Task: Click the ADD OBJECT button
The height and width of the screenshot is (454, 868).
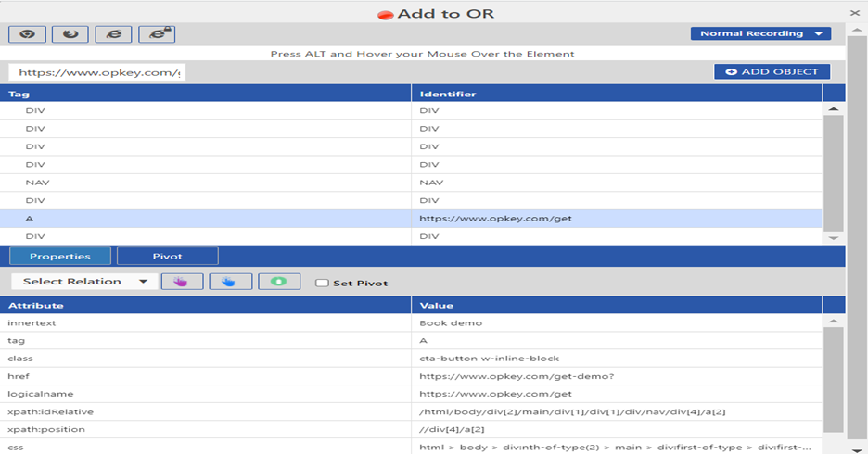Action: [x=772, y=72]
